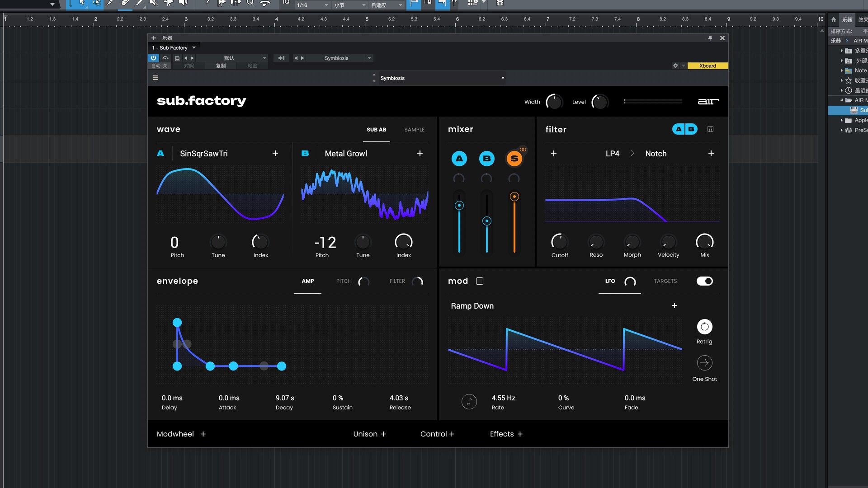The height and width of the screenshot is (488, 868).
Task: Click the tempo sync note icon
Action: click(469, 401)
